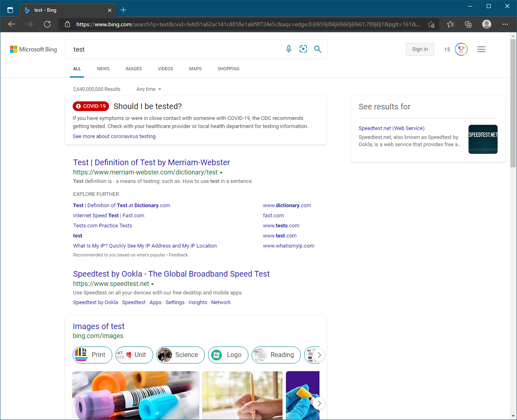Reload the page with the refresh icon
Viewport: 517px width, 420px height.
(x=47, y=24)
